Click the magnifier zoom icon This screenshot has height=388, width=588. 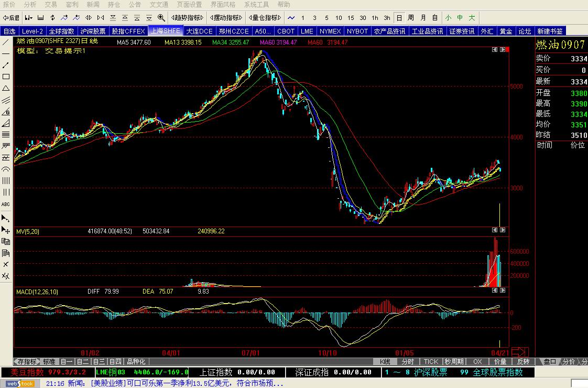click(x=161, y=18)
